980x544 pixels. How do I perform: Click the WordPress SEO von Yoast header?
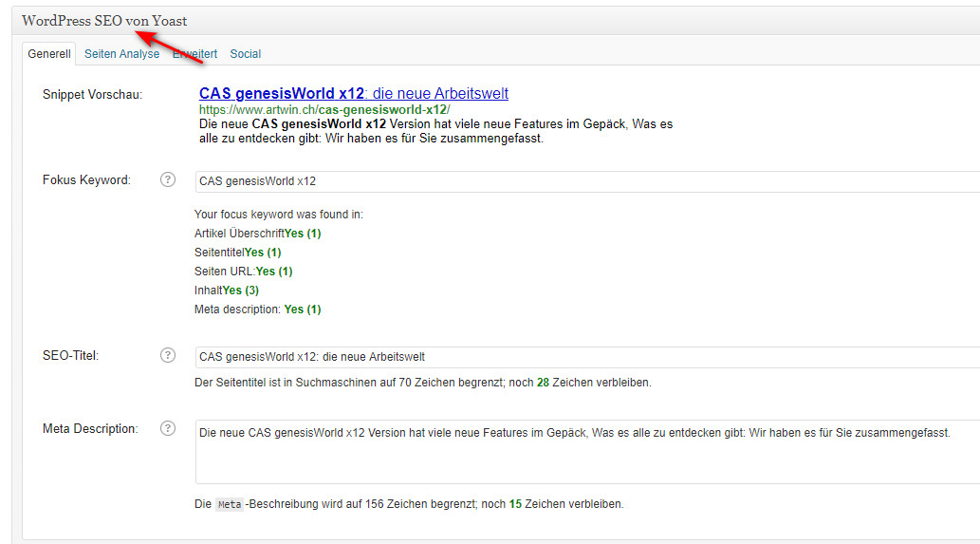(x=104, y=21)
